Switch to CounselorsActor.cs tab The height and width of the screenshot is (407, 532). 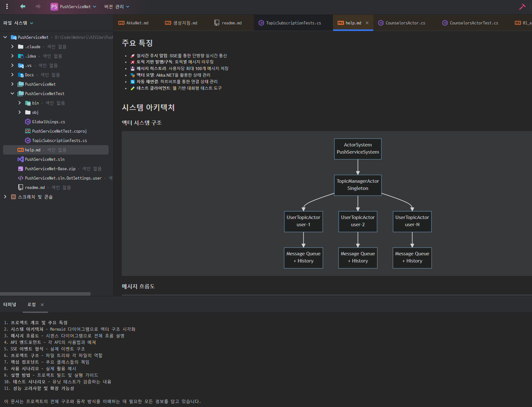[405, 23]
